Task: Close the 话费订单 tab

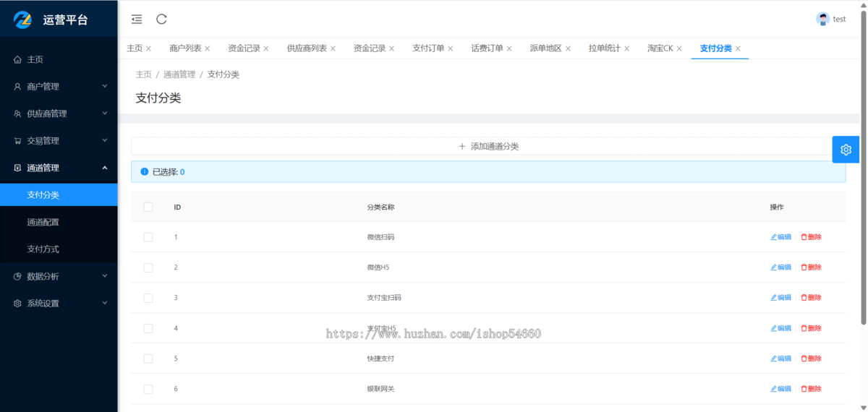Action: [509, 48]
